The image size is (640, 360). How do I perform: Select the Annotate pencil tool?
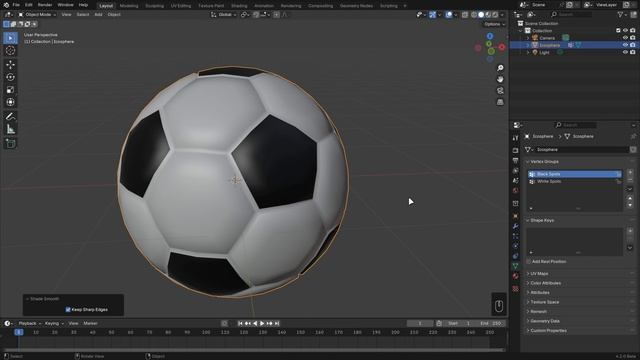click(x=10, y=117)
